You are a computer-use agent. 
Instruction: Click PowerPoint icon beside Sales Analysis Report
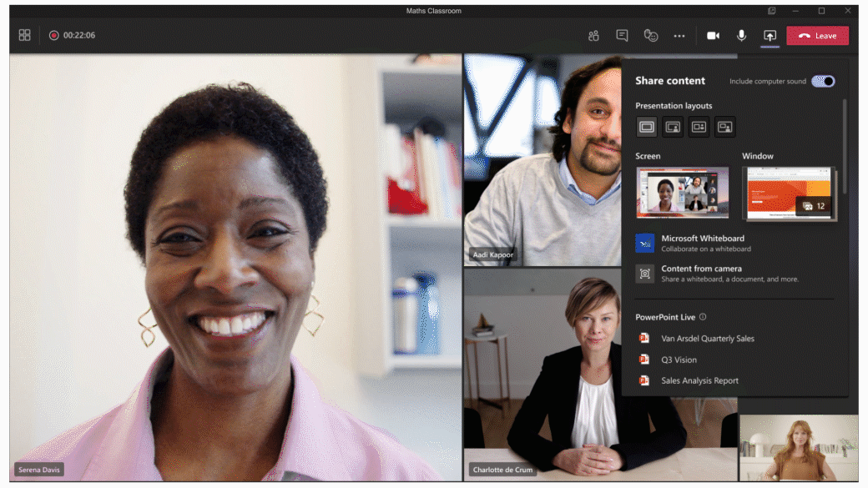click(x=643, y=380)
